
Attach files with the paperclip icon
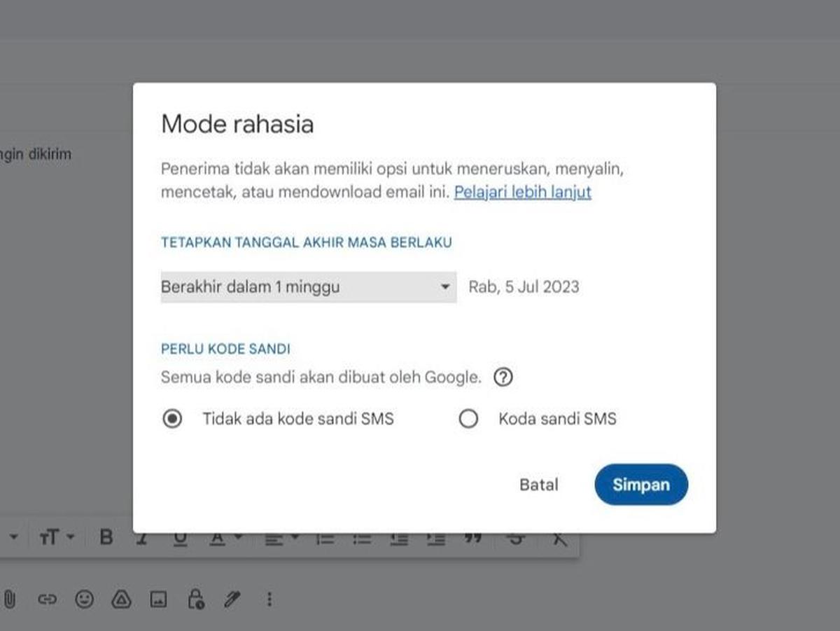(x=9, y=599)
